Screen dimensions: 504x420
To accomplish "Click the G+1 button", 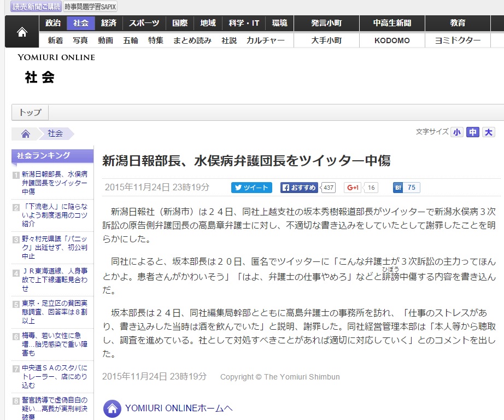I will [352, 188].
